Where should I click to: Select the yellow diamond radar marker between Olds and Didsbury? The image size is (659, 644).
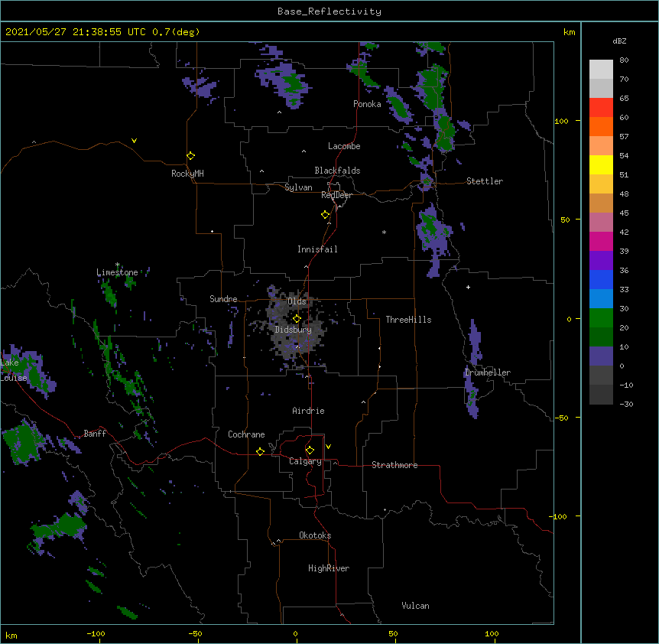(x=297, y=319)
